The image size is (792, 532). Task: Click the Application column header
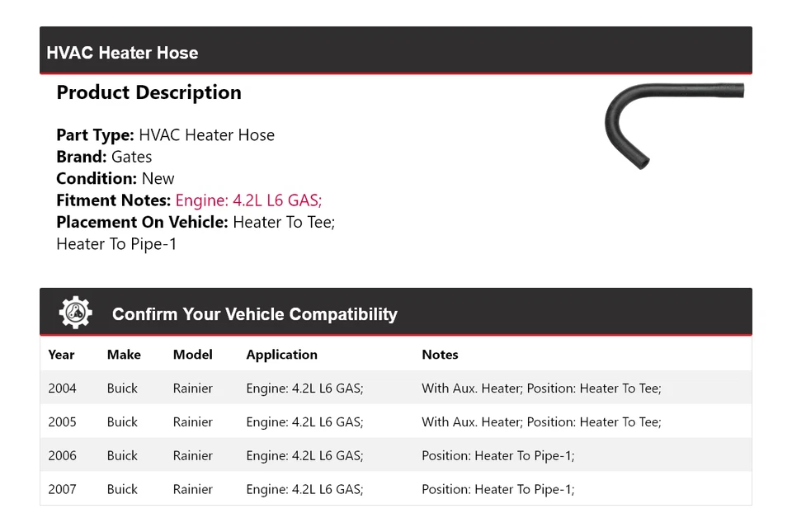coord(281,355)
